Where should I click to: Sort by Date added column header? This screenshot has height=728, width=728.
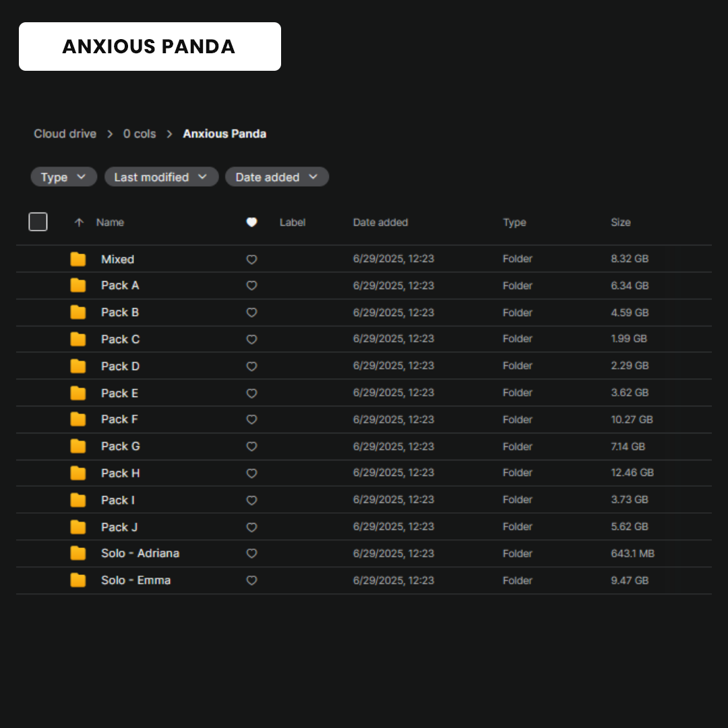[380, 222]
